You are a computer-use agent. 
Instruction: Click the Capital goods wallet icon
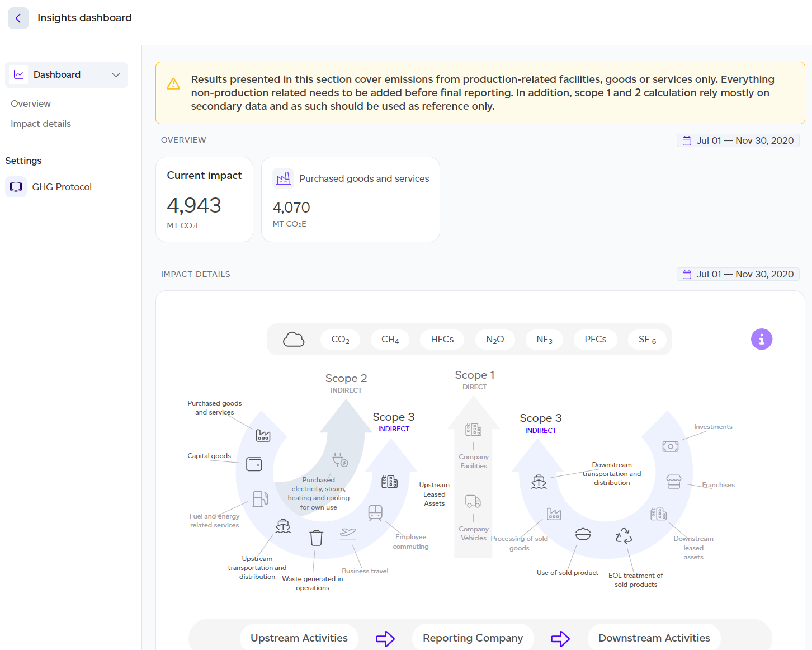[x=254, y=464]
